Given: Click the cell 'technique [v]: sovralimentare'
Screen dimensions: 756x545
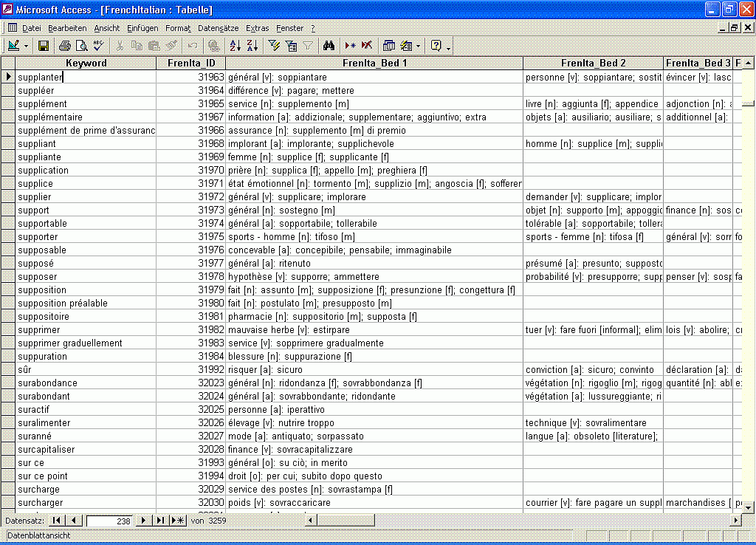Looking at the screenshot, I should [593, 423].
